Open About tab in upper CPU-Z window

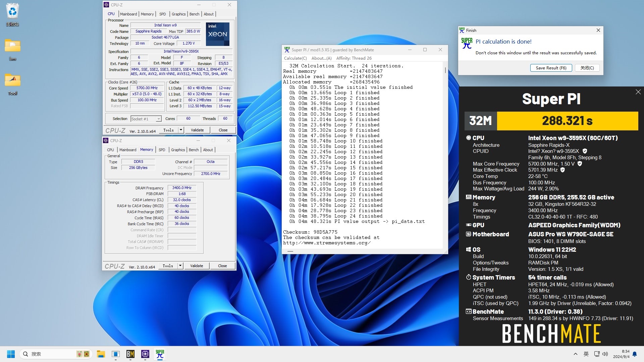point(209,14)
